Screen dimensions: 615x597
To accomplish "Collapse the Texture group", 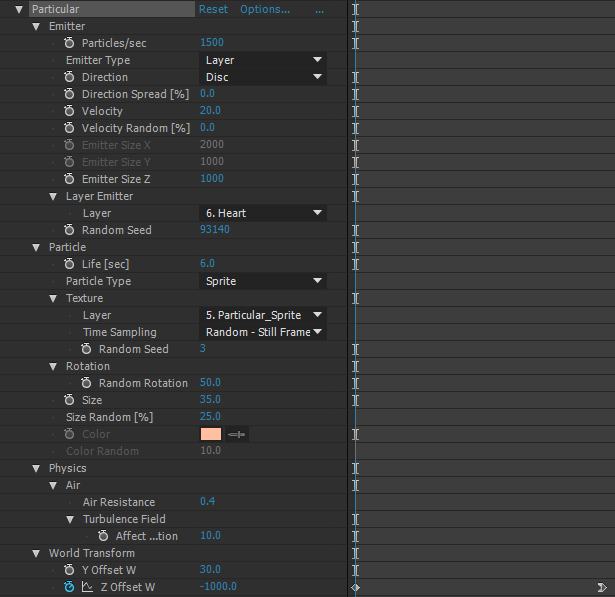I will (x=53, y=298).
